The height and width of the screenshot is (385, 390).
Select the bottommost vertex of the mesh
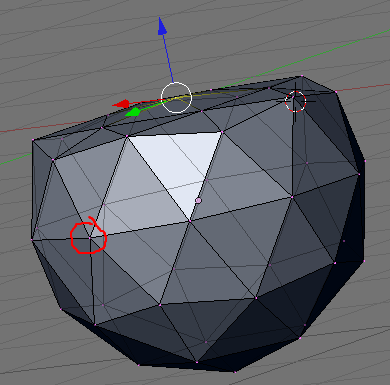click(x=235, y=372)
